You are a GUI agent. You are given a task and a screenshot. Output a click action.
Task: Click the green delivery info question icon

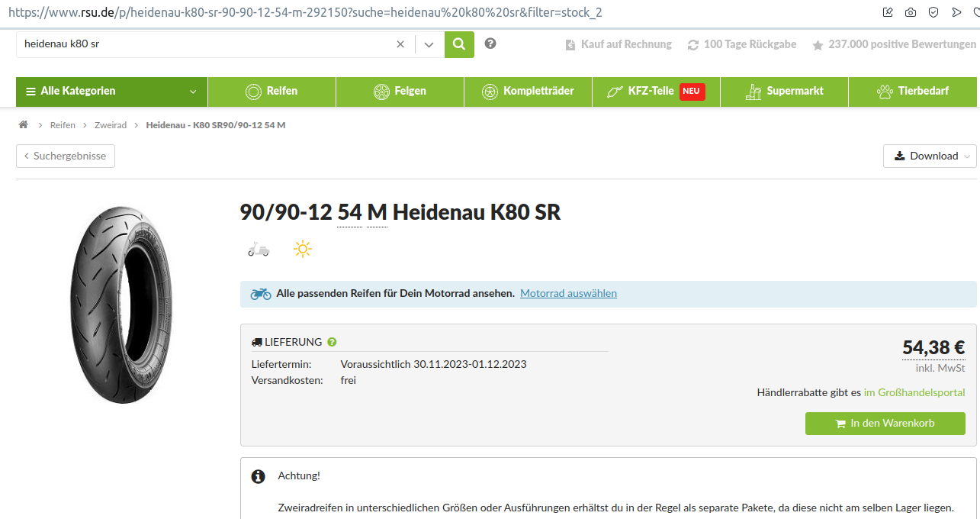pos(332,342)
